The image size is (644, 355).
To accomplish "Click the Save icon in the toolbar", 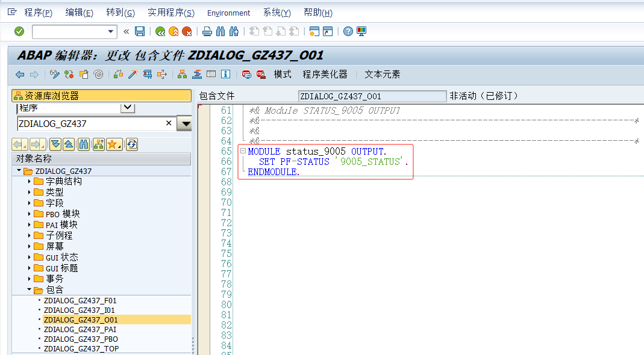I will 139,31.
